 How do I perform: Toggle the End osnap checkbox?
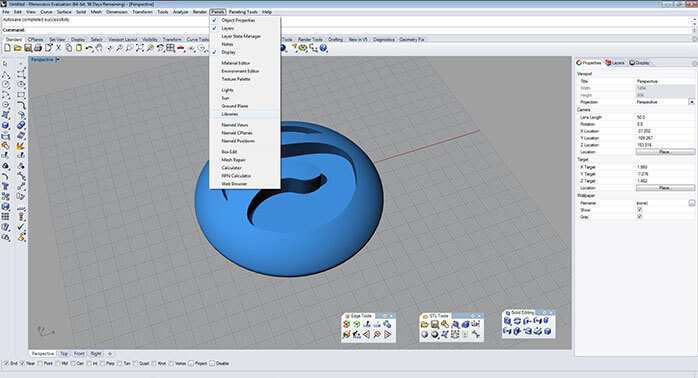point(6,363)
